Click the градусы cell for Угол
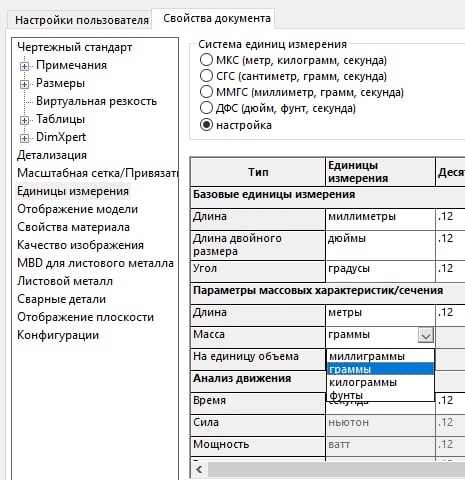The width and height of the screenshot is (465, 480). 380,271
